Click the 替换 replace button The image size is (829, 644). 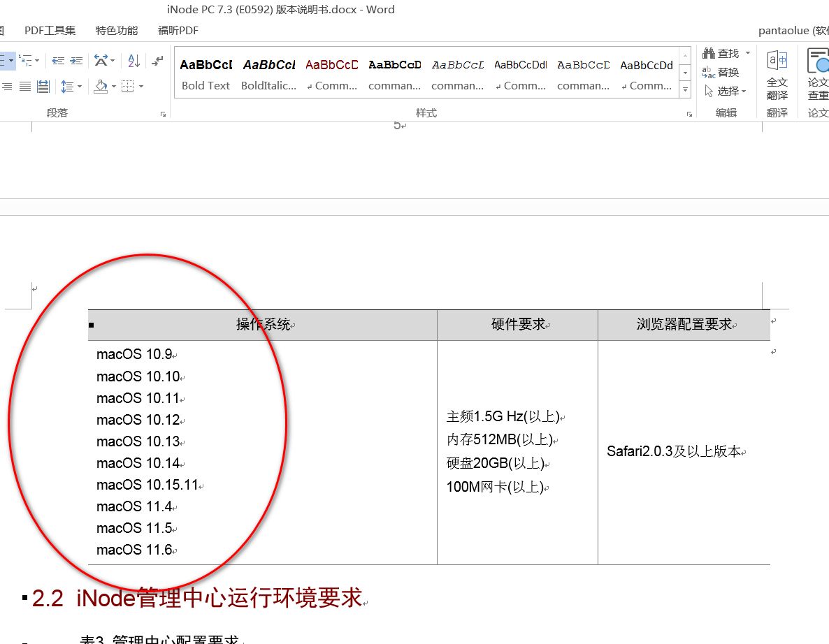pyautogui.click(x=720, y=73)
